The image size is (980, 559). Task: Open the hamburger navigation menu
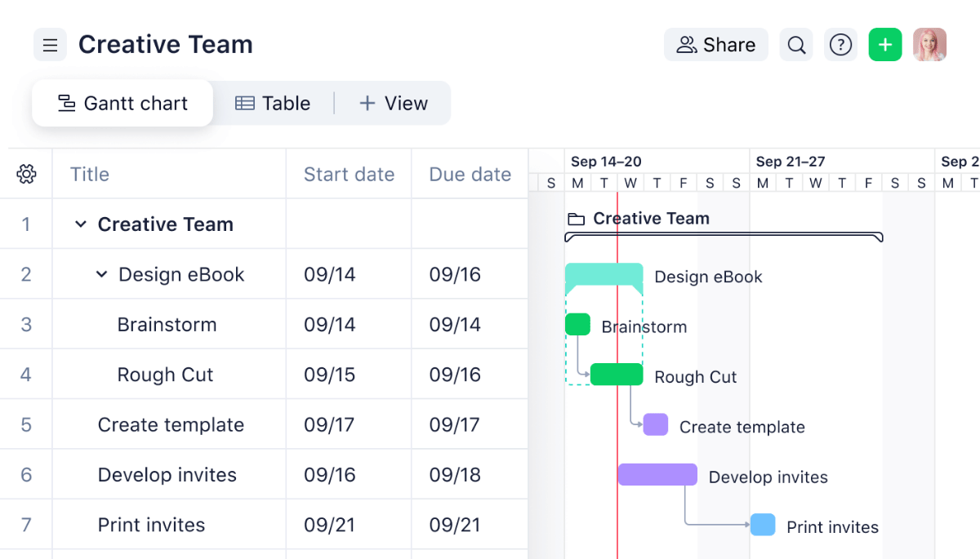[50, 44]
